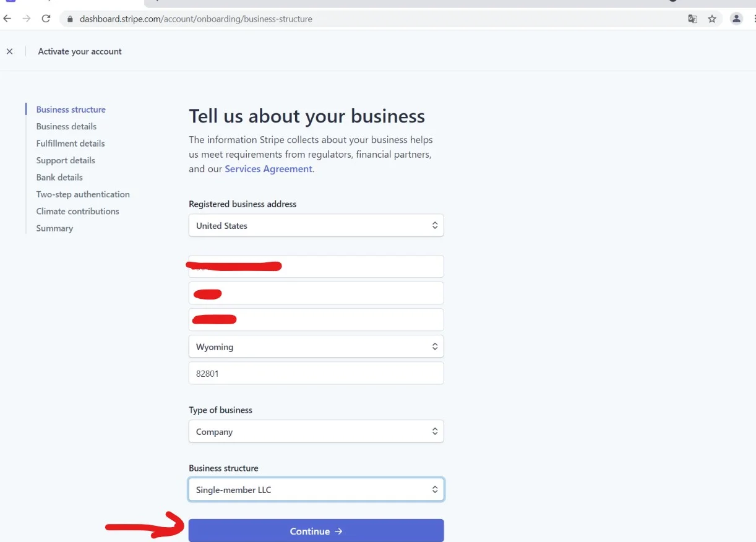This screenshot has height=542, width=756.
Task: Open the Wyoming state dropdown
Action: pyautogui.click(x=316, y=346)
